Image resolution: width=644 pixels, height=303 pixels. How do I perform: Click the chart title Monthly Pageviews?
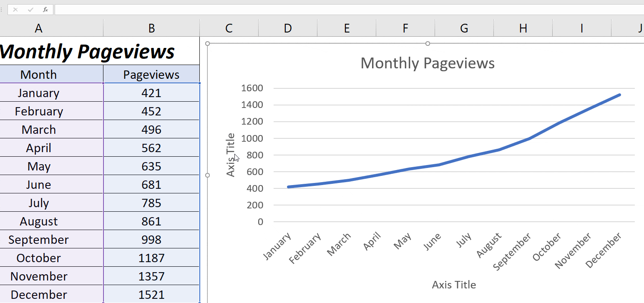click(x=428, y=63)
